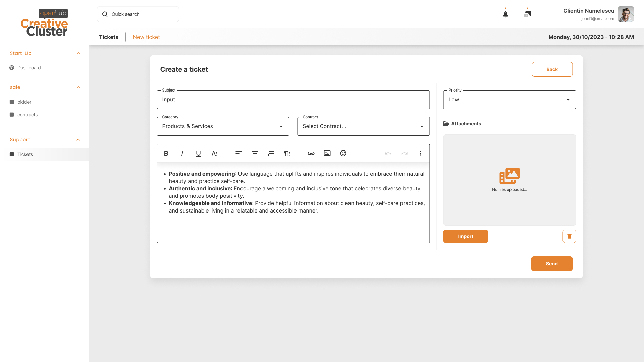Click the Back button
644x362 pixels.
[x=552, y=69]
